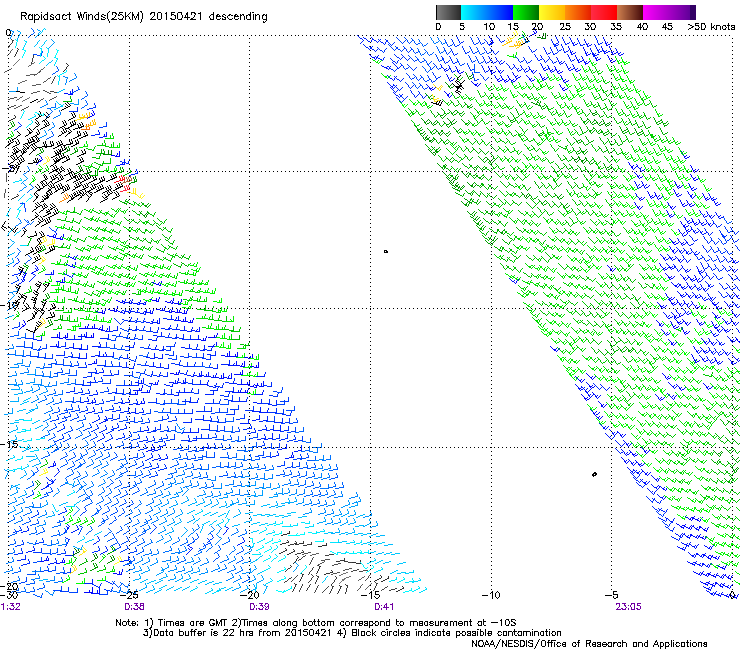Click the green 15-20 knots legend swatch

point(526,12)
